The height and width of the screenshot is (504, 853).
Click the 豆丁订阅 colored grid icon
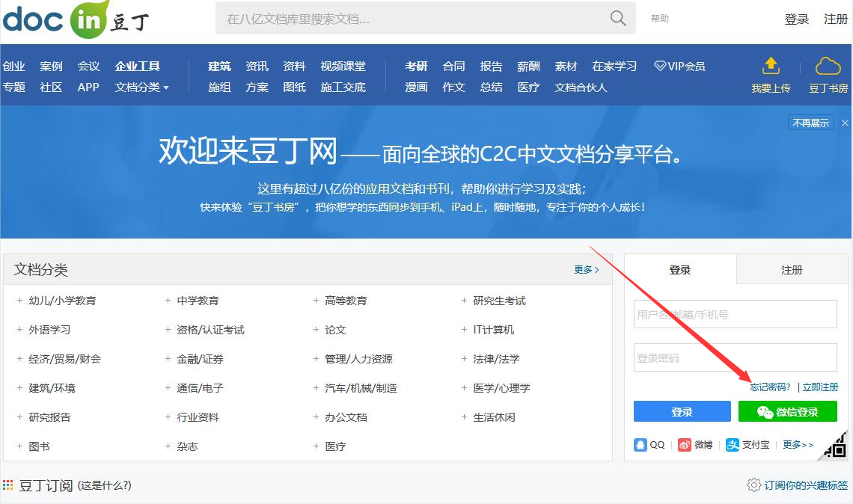[x=7, y=485]
